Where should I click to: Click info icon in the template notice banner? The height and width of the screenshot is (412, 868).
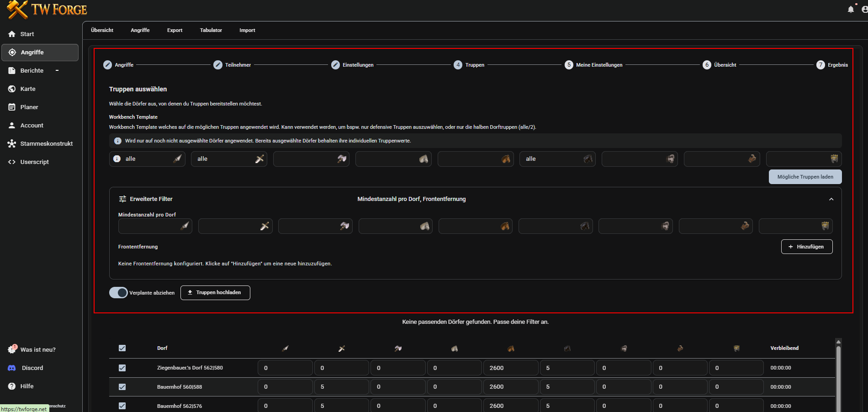[x=117, y=141]
